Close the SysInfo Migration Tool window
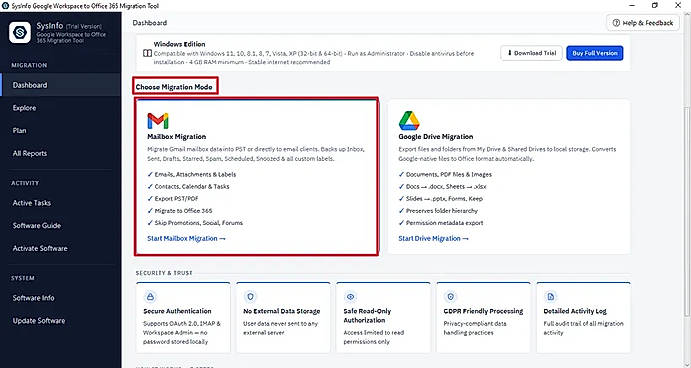The image size is (691, 368). point(678,5)
